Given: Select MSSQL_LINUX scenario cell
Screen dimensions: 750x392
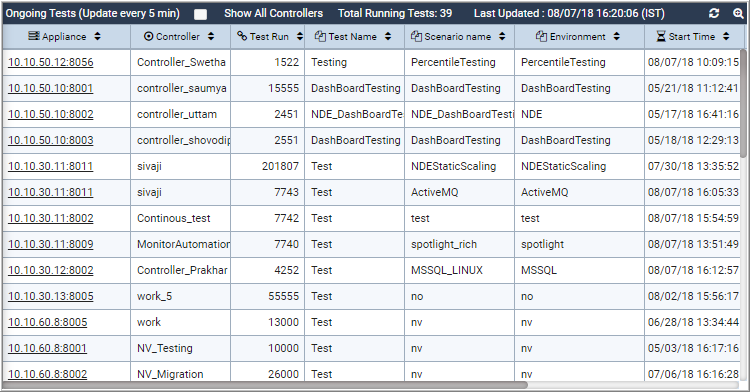Looking at the screenshot, I should click(x=460, y=270).
